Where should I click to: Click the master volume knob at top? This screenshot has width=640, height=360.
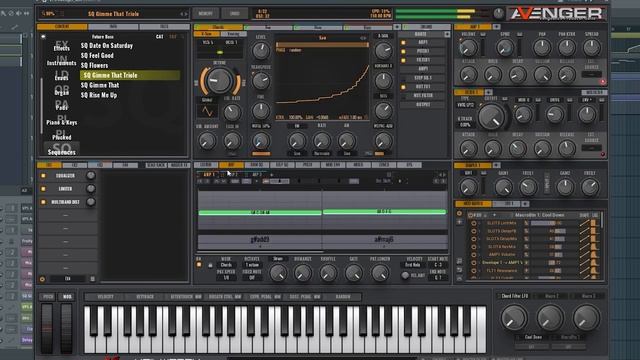click(498, 13)
